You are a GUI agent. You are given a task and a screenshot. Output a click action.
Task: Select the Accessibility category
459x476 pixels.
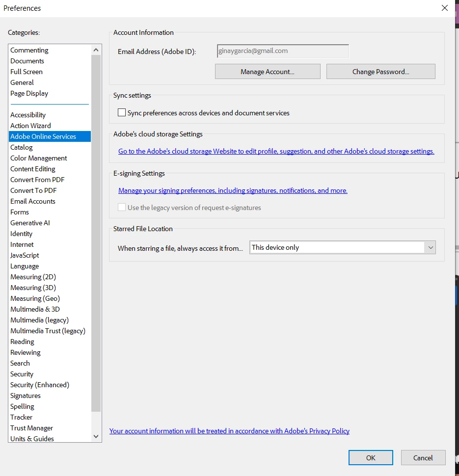[x=50, y=115]
